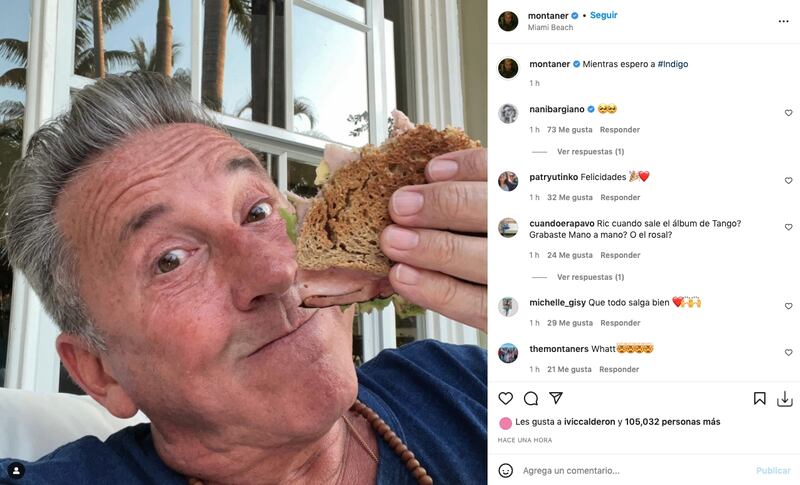Reply to themontaners' comment
Screen dimensions: 800x485
619,369
